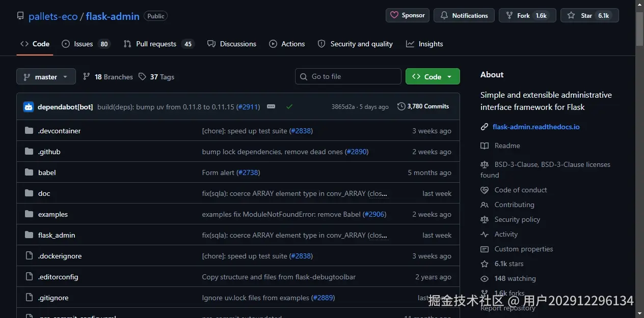Visit flask-admin.readthedocs.io link
Image resolution: width=644 pixels, height=318 pixels.
click(x=536, y=127)
